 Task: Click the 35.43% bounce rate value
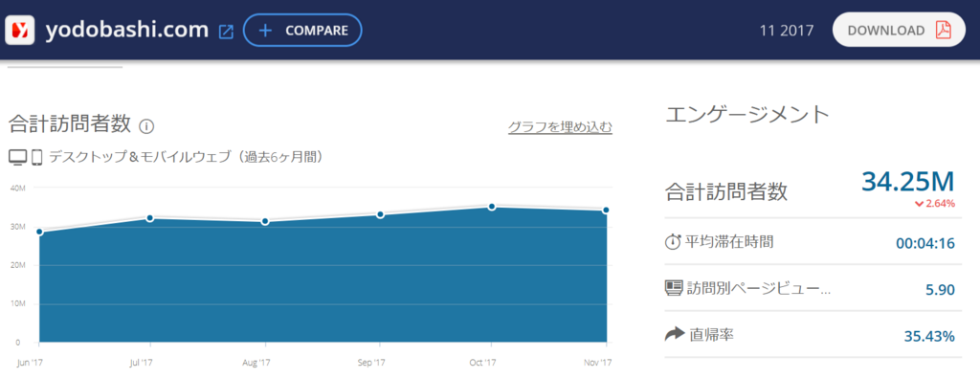[929, 337]
